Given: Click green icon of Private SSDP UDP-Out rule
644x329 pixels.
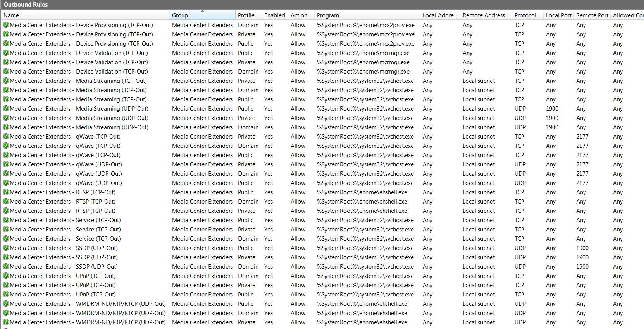Looking at the screenshot, I should point(6,257).
